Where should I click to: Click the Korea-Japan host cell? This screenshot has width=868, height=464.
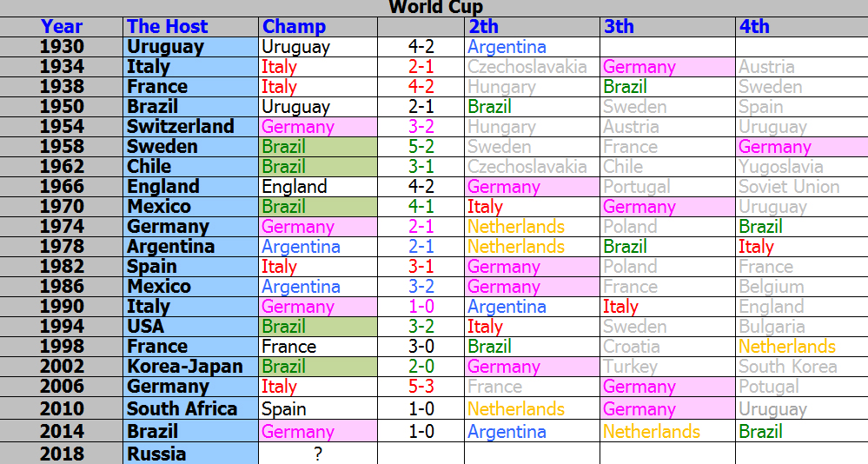pyautogui.click(x=190, y=367)
